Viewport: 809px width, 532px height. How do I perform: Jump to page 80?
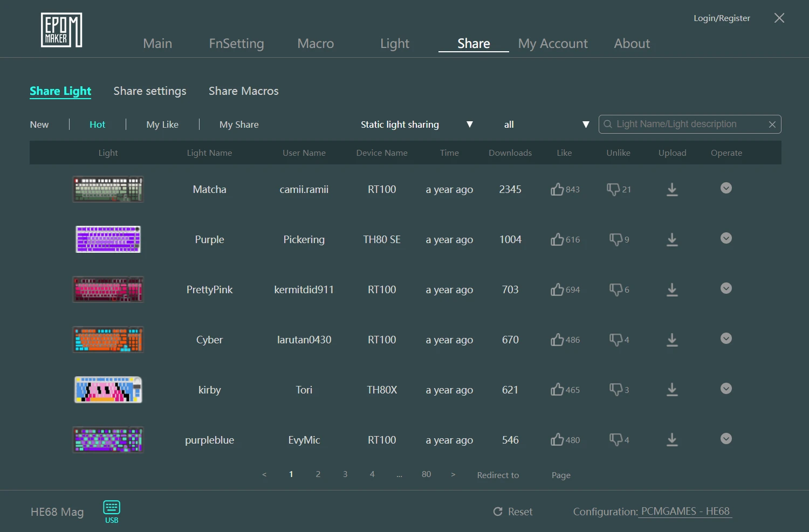pos(427,474)
